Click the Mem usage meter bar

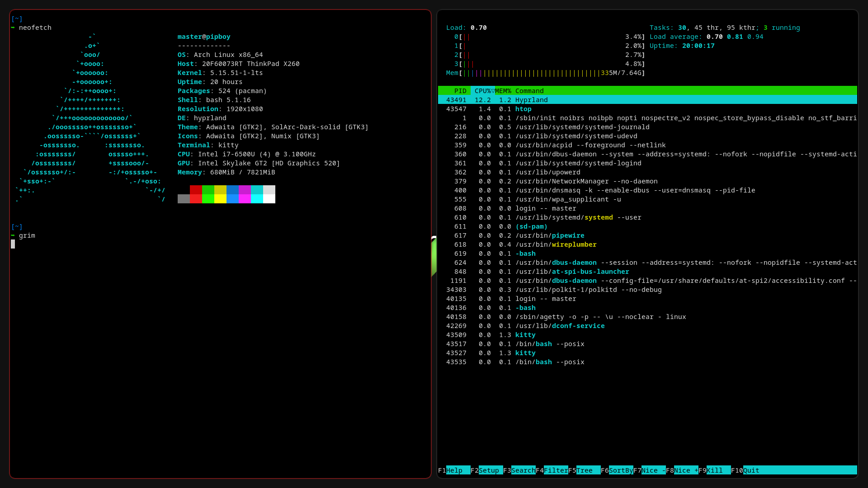coord(542,73)
